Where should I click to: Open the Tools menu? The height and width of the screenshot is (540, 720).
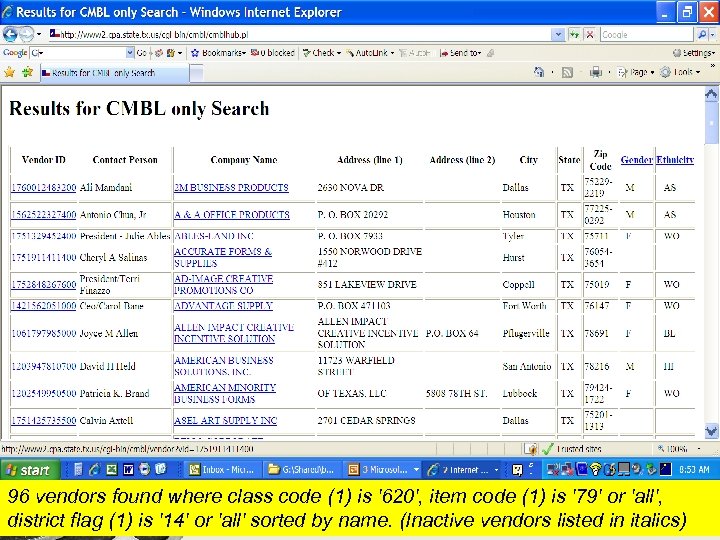[680, 72]
